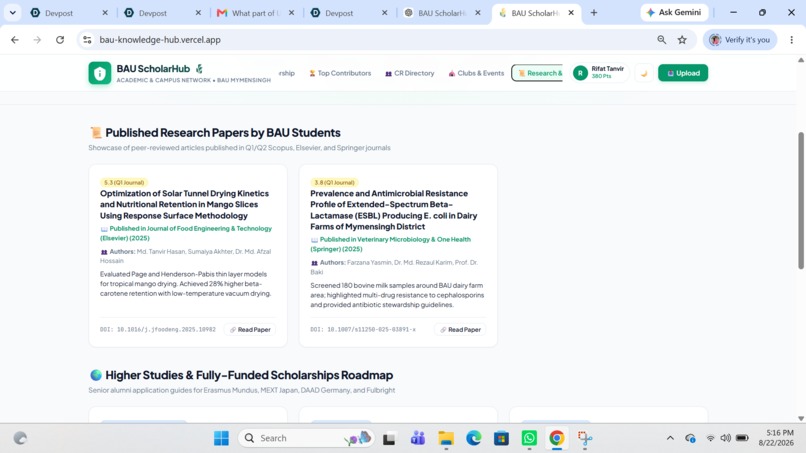Click the BAU ScholarHub shield logo
The width and height of the screenshot is (806, 453).
pos(100,73)
